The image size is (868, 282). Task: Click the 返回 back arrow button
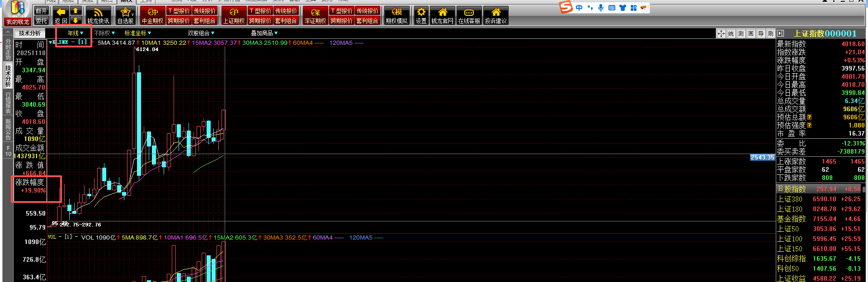coord(61,15)
